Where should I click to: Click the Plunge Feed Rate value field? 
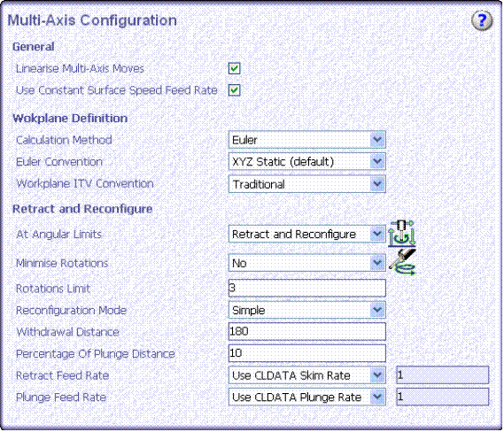(443, 397)
